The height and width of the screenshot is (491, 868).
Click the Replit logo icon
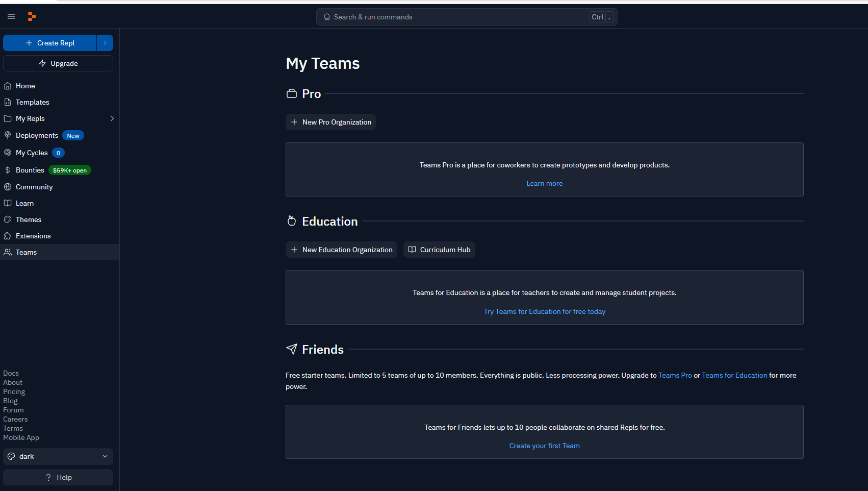32,17
